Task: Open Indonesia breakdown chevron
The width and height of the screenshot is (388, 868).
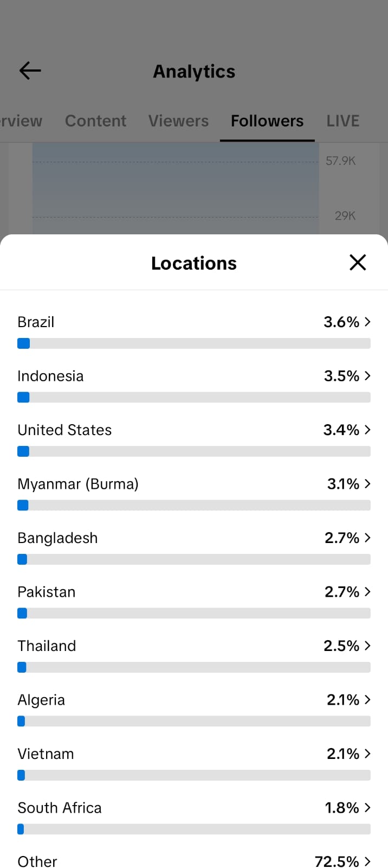Action: click(x=367, y=375)
